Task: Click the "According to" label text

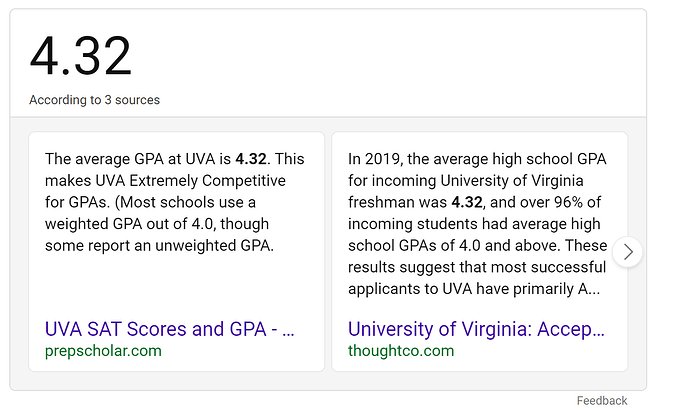Action: pos(65,100)
